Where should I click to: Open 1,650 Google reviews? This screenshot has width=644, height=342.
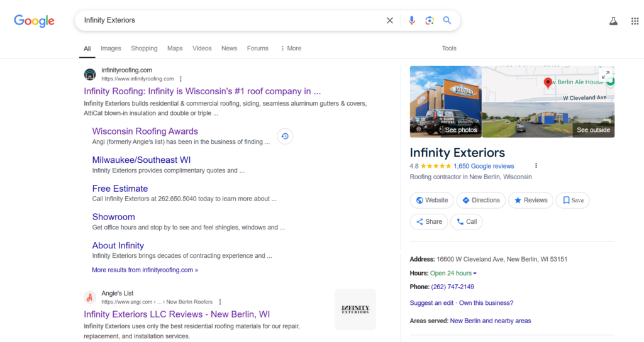point(484,166)
